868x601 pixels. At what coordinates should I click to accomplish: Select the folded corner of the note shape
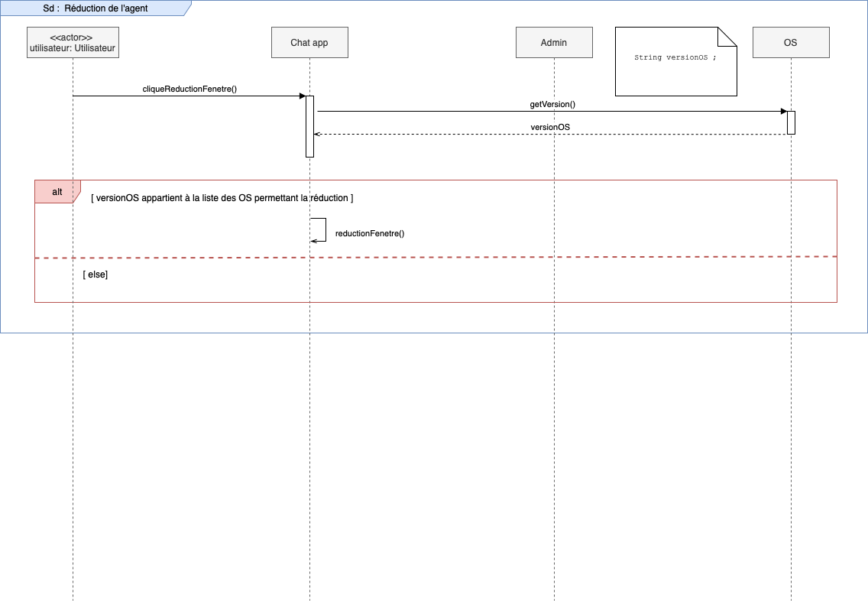click(728, 36)
